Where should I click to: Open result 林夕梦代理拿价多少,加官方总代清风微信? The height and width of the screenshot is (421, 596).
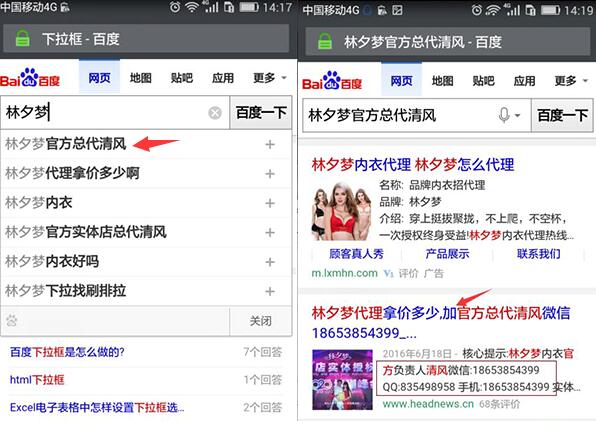[x=441, y=323]
